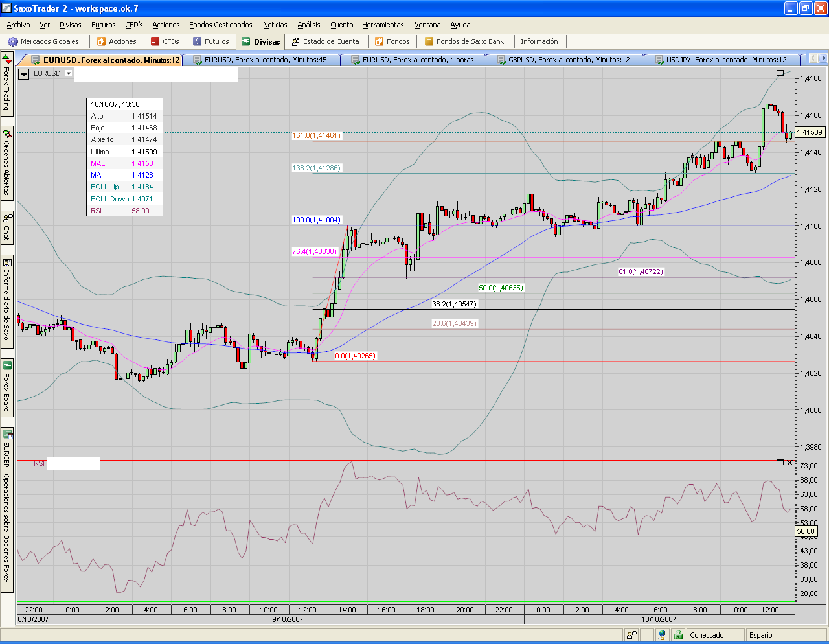Click the Información toolbar button
The width and height of the screenshot is (829, 644).
coord(539,41)
